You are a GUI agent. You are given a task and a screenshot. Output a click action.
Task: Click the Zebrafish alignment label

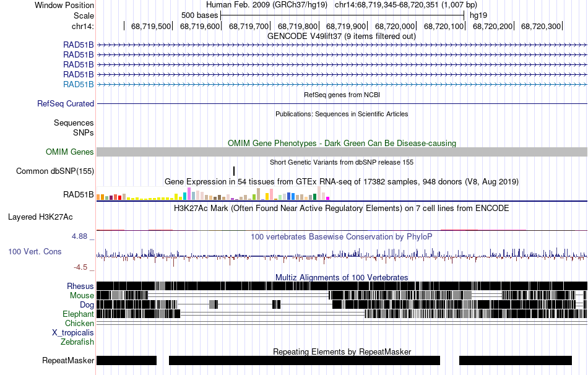coord(77,342)
